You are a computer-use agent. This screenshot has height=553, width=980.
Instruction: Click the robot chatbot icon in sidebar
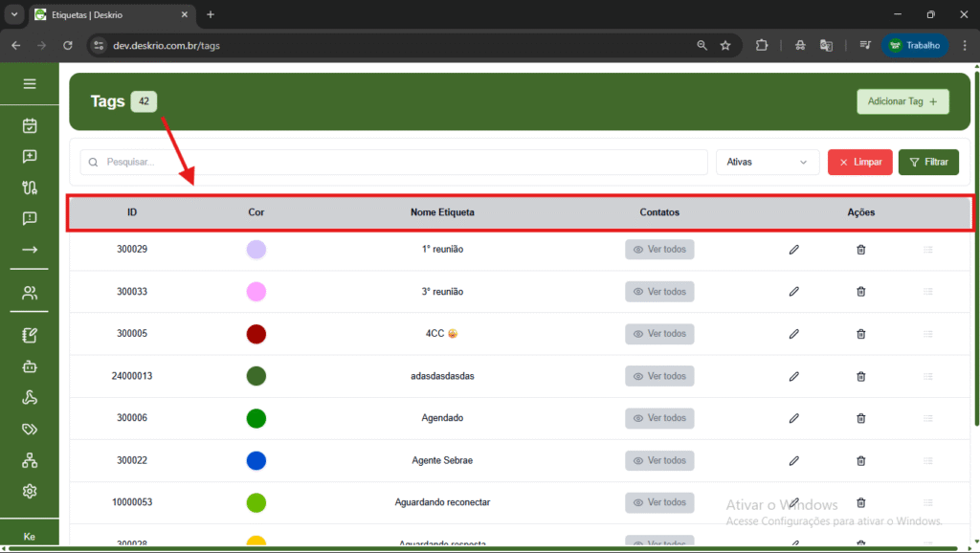(30, 366)
